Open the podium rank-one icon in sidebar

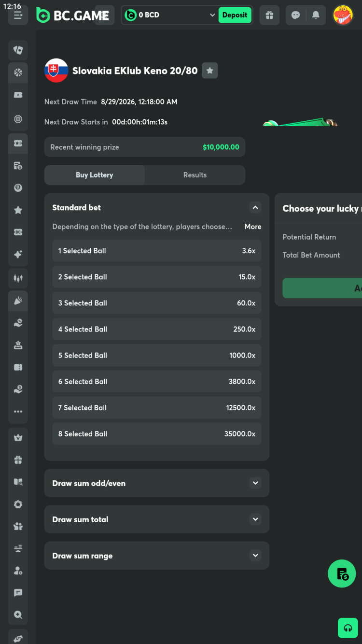click(18, 345)
